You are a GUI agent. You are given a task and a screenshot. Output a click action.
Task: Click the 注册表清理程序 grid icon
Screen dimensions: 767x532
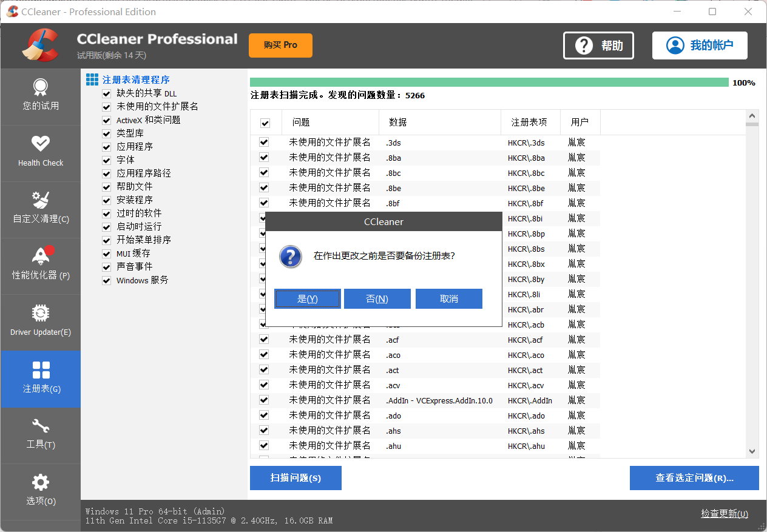coord(92,79)
